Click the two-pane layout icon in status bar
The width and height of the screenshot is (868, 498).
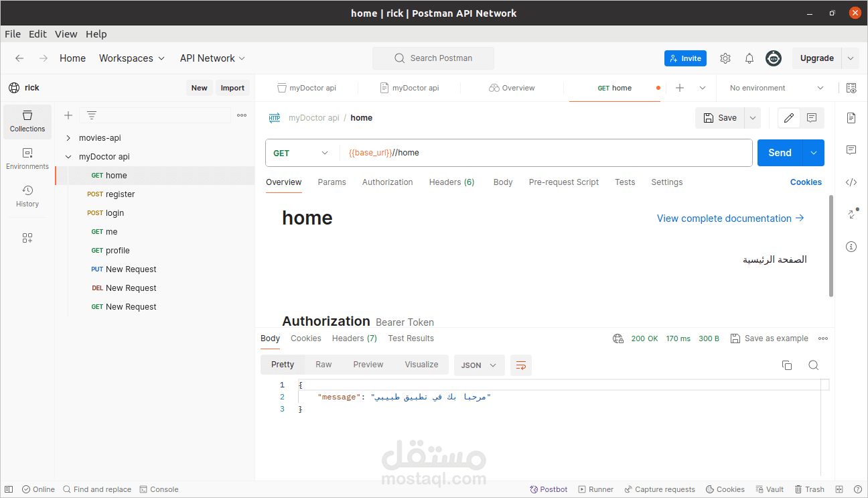[x=839, y=489]
